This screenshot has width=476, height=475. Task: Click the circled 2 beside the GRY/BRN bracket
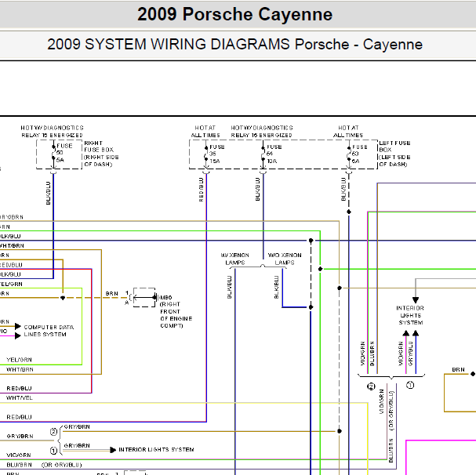(x=53, y=432)
